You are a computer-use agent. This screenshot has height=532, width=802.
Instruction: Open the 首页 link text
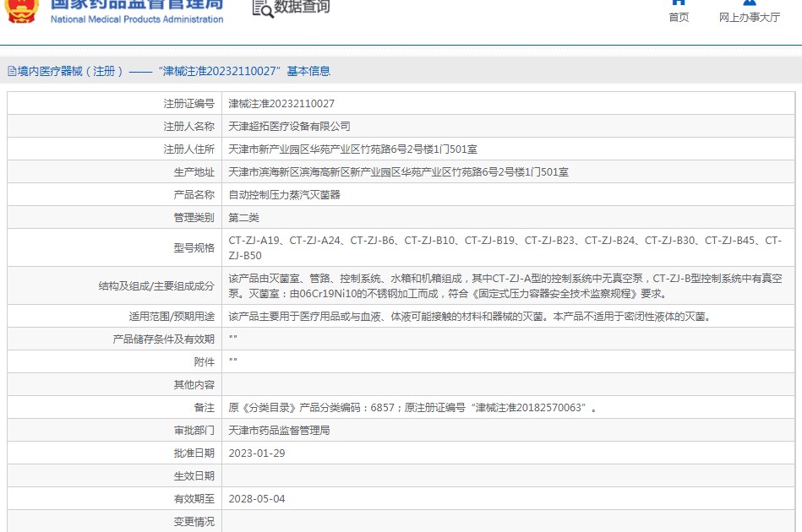pyautogui.click(x=678, y=18)
